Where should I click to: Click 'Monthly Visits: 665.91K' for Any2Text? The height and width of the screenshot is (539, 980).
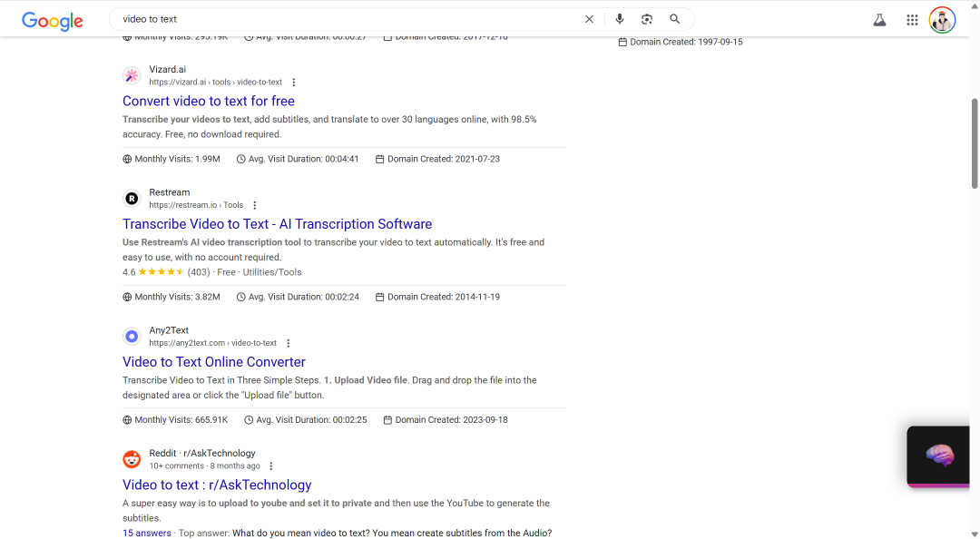pyautogui.click(x=175, y=420)
